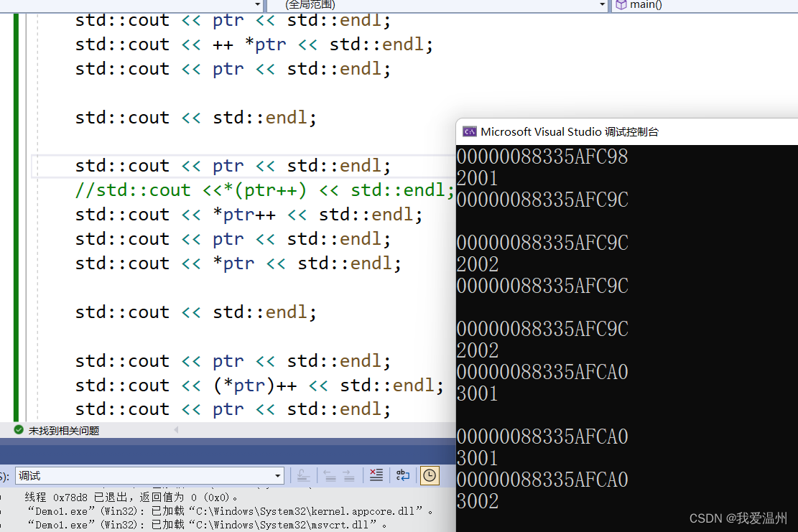Screen dimensions: 798x532
Task: Click the thread 0x78d8 exited output line
Action: point(131,498)
